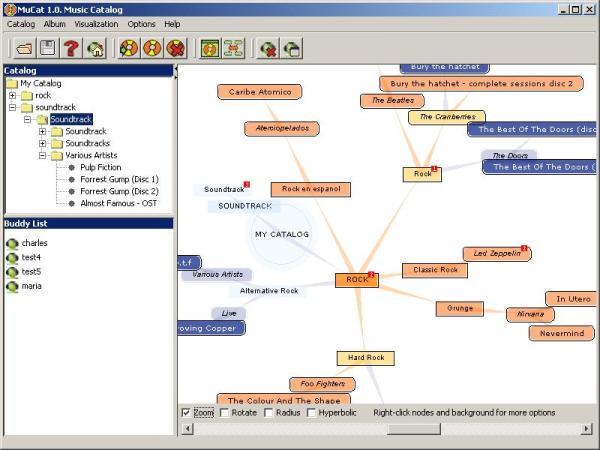Screen dimensions: 600x450
Task: Click the open folder toolbar icon
Action: [25, 49]
